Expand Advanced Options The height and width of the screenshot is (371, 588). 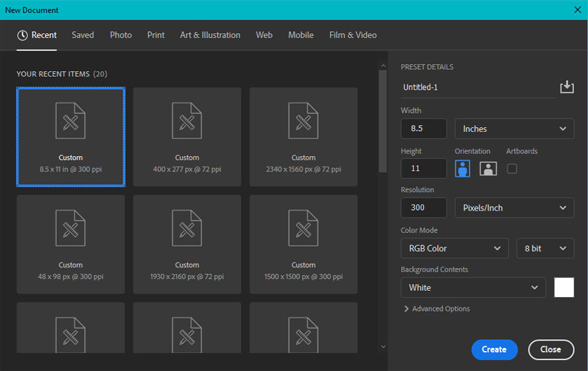point(437,309)
